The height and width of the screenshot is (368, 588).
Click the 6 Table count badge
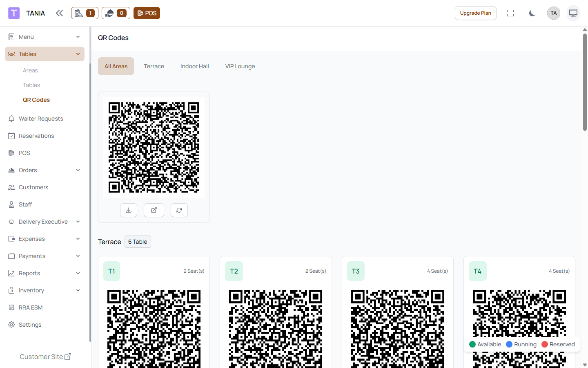coord(138,242)
